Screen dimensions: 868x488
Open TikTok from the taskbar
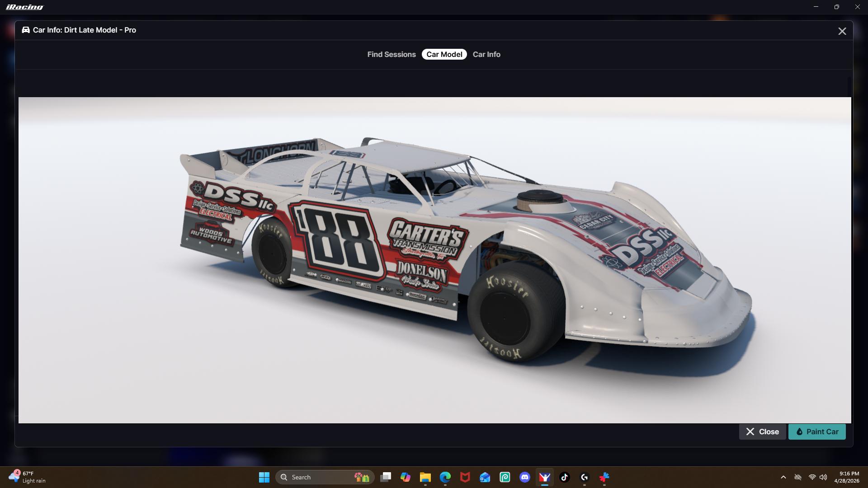point(565,477)
